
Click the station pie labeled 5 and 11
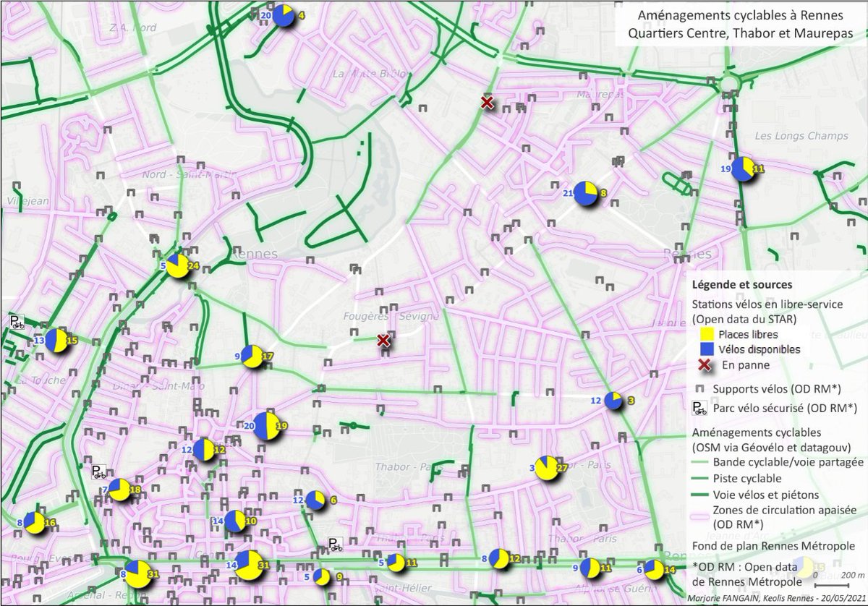(395, 562)
